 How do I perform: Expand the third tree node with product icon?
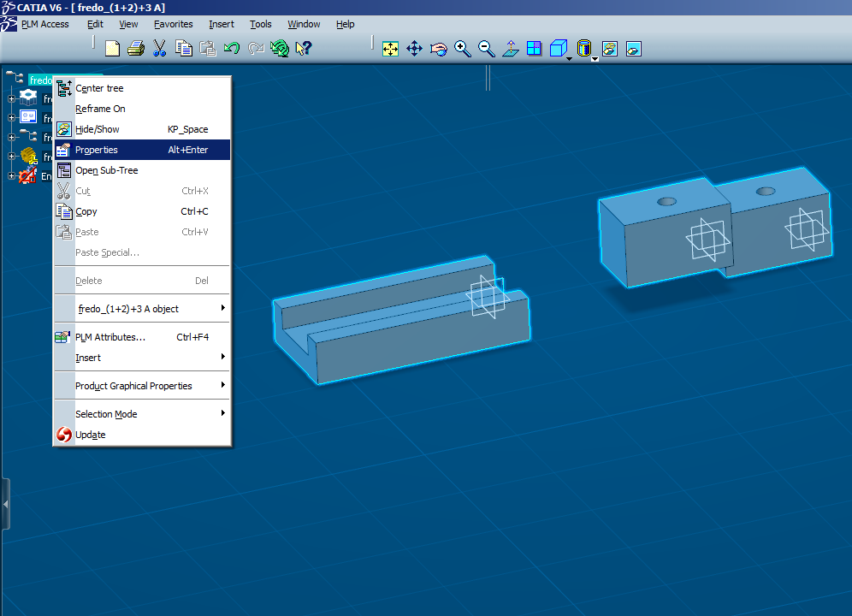click(11, 137)
